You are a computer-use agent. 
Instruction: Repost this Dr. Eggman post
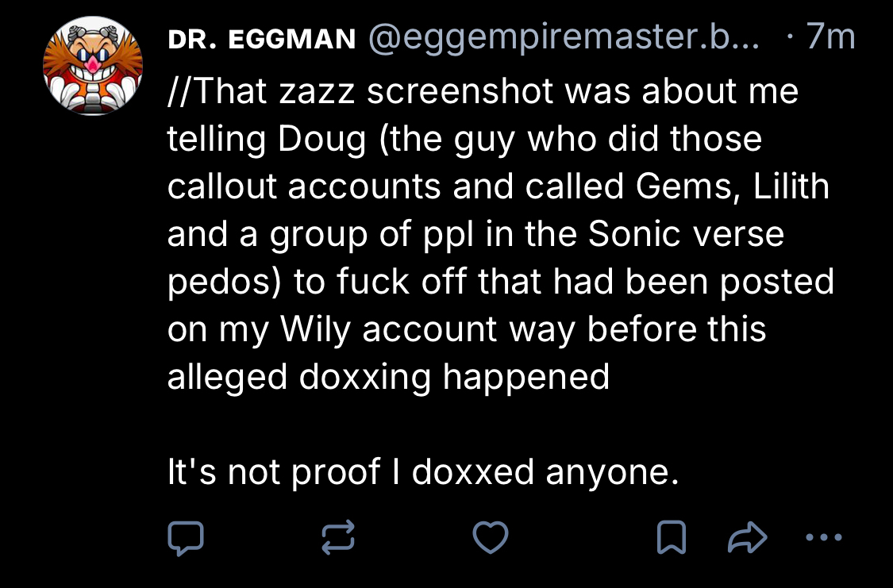click(x=337, y=539)
